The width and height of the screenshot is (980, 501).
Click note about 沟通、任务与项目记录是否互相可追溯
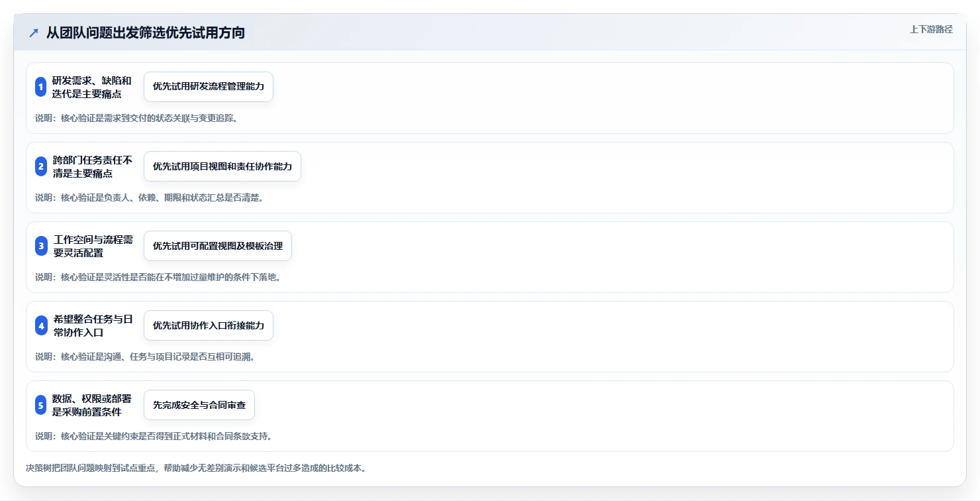(x=145, y=357)
